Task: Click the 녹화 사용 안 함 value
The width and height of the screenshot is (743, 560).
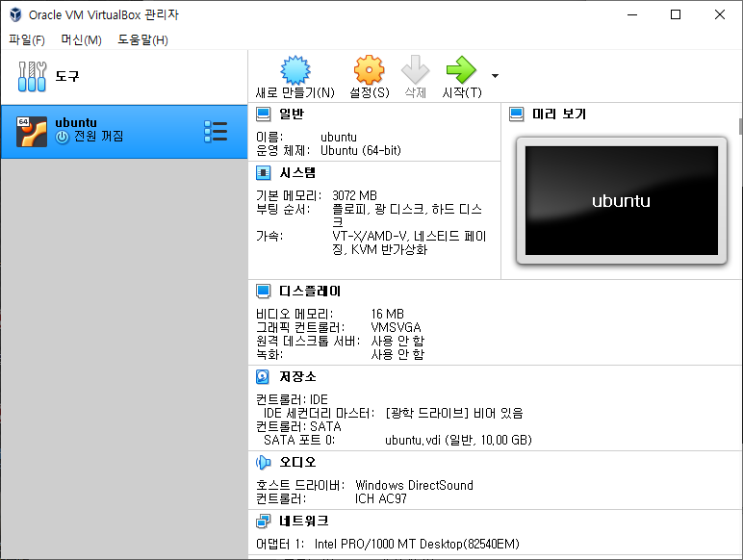Action: click(x=397, y=354)
